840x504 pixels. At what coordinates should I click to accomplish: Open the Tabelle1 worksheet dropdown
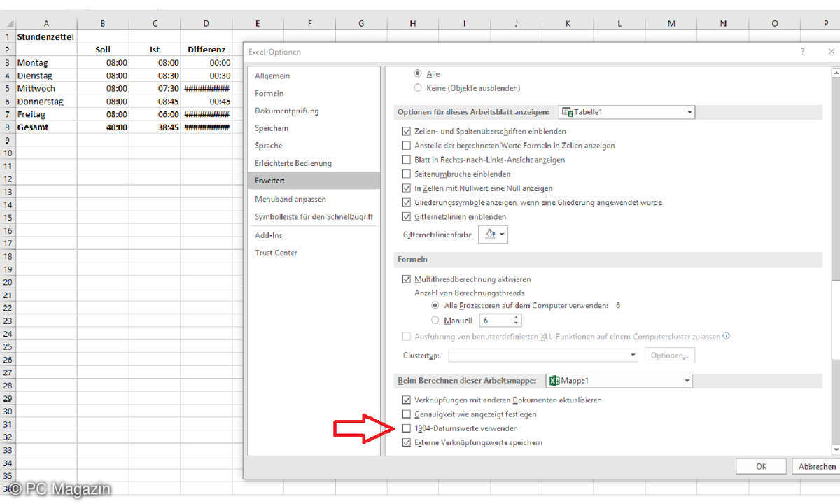pos(626,112)
